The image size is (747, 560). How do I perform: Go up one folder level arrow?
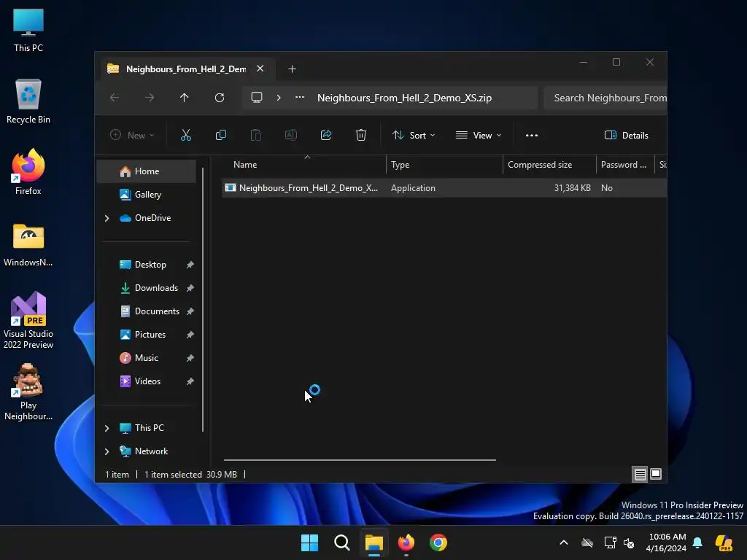pyautogui.click(x=185, y=98)
